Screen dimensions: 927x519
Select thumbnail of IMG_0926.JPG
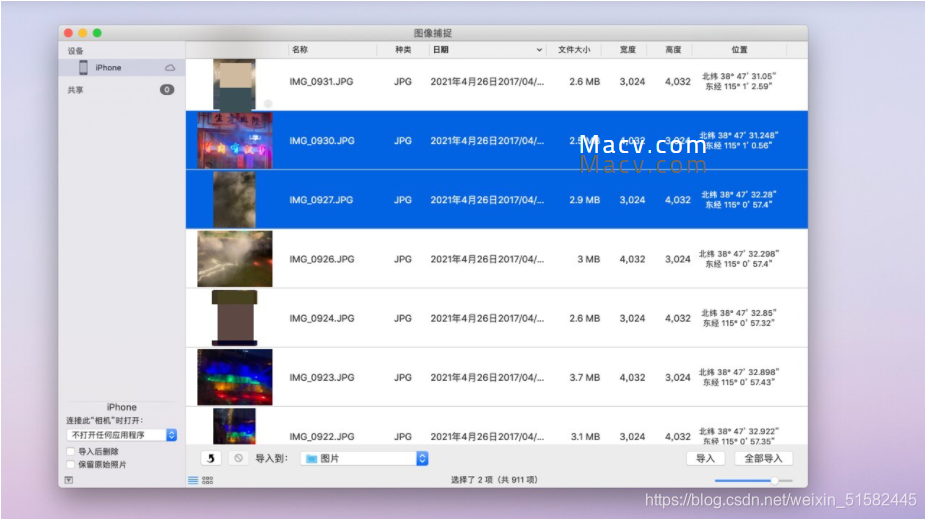point(235,259)
